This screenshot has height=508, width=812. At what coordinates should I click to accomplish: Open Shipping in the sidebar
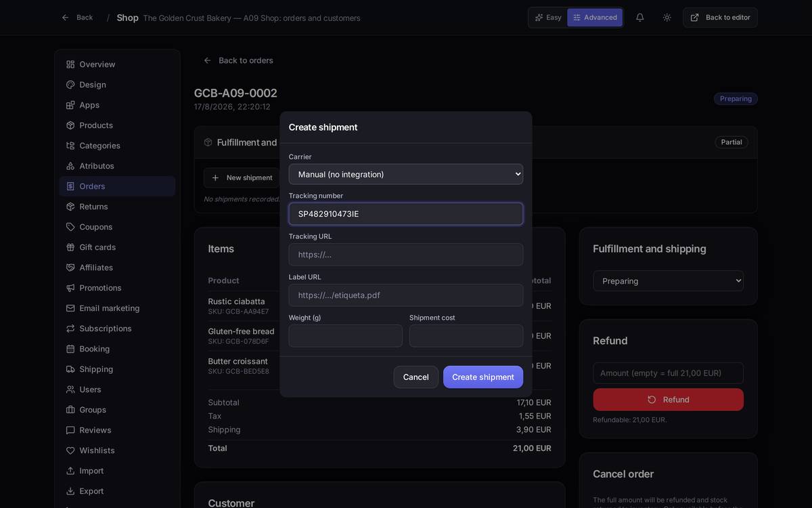[x=117, y=369]
